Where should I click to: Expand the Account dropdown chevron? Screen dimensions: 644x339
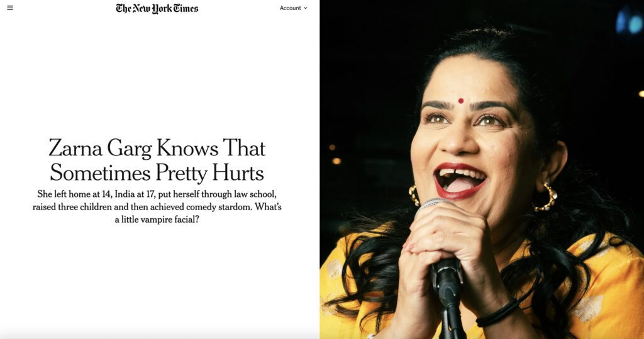(306, 8)
